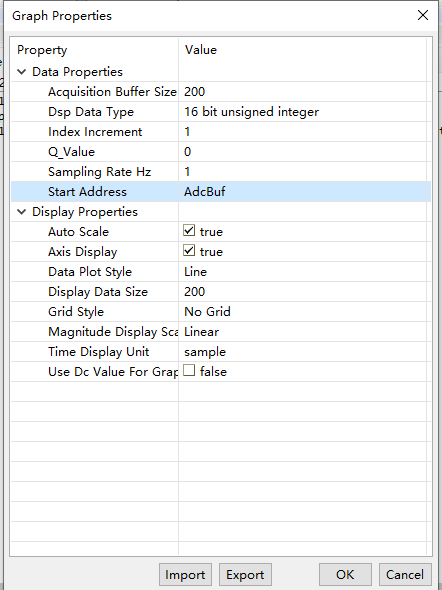Image resolution: width=442 pixels, height=590 pixels.
Task: Toggle the Auto Scale checkbox
Action: tap(189, 230)
